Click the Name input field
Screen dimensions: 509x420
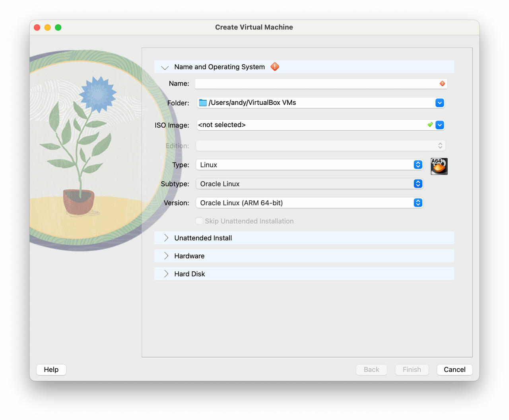(321, 83)
